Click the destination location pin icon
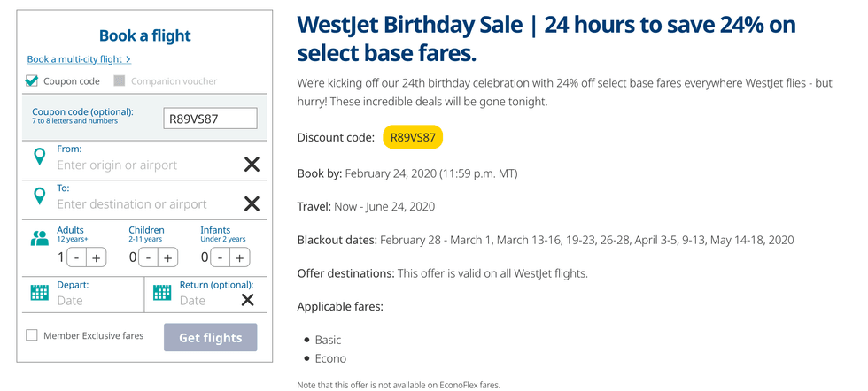This screenshot has height=391, width=868. tap(39, 196)
